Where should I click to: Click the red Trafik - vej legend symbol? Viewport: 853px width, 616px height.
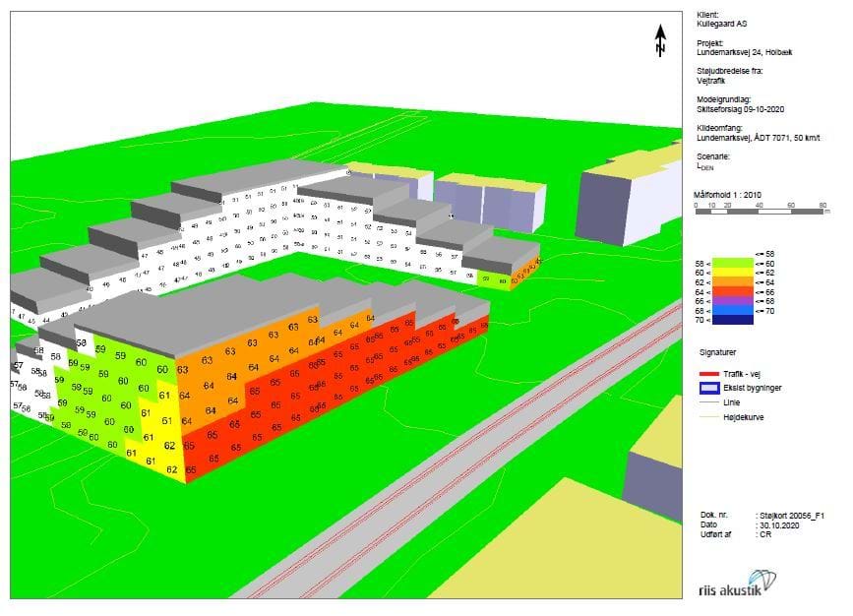711,374
